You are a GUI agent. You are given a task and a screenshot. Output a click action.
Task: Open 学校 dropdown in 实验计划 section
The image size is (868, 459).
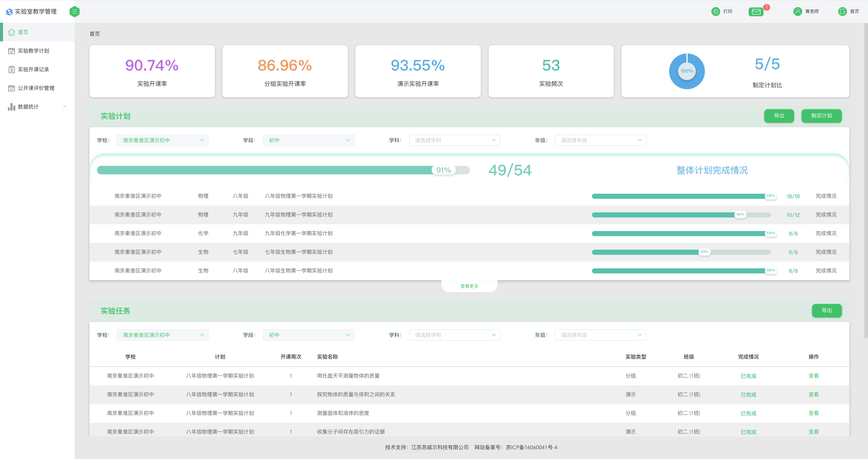162,140
